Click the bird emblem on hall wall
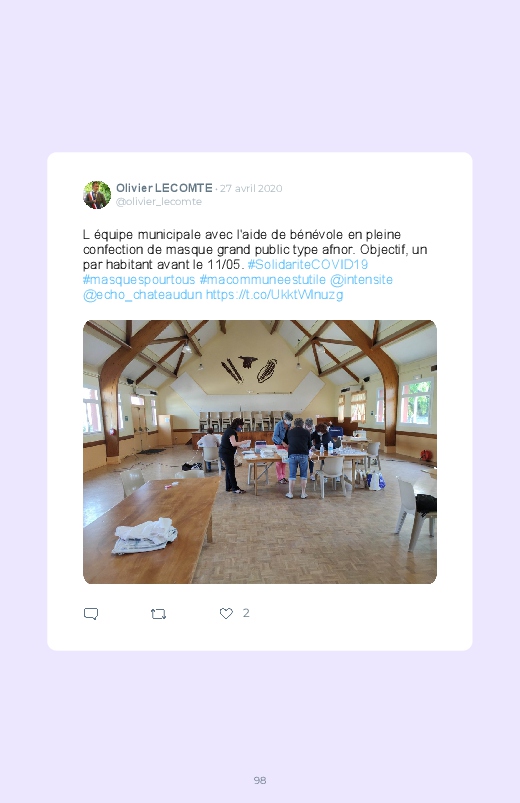Viewport: 520px width, 803px height. (x=248, y=362)
